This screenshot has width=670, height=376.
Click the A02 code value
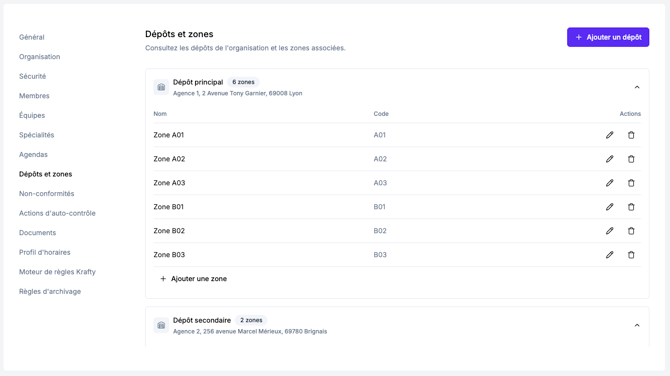tap(380, 159)
